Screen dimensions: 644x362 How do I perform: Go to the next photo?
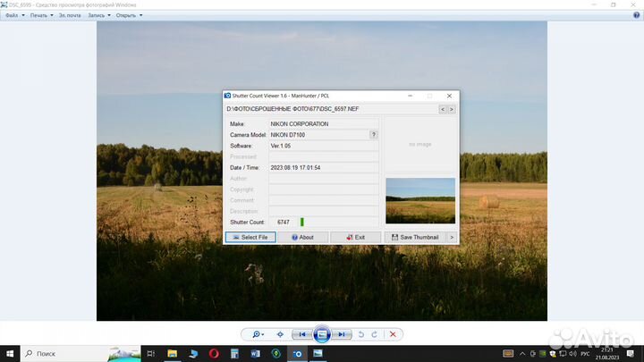(342, 334)
